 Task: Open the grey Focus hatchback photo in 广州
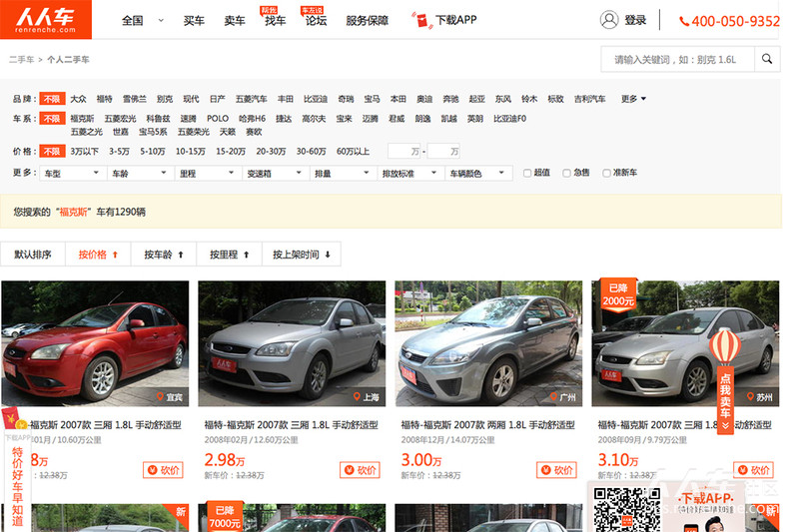pyautogui.click(x=488, y=343)
